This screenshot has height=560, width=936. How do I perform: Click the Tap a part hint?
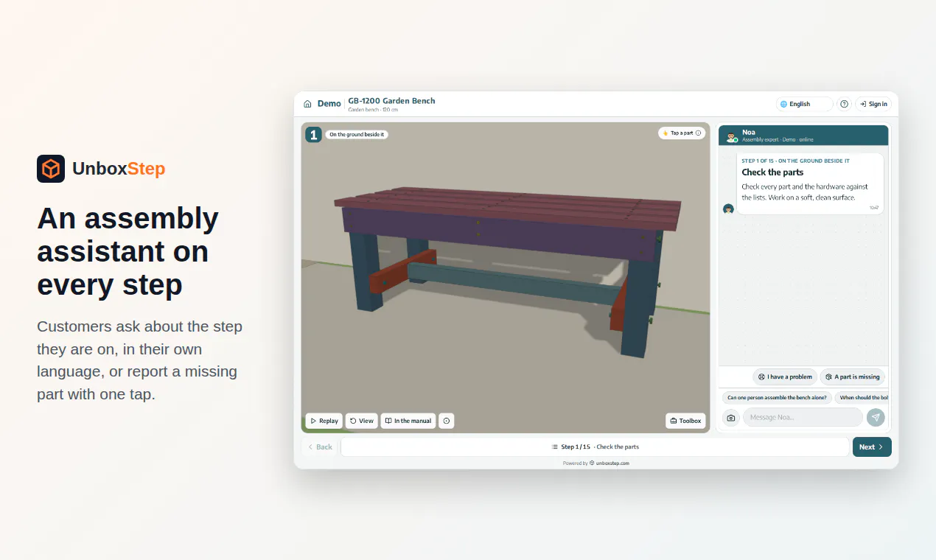tap(682, 133)
